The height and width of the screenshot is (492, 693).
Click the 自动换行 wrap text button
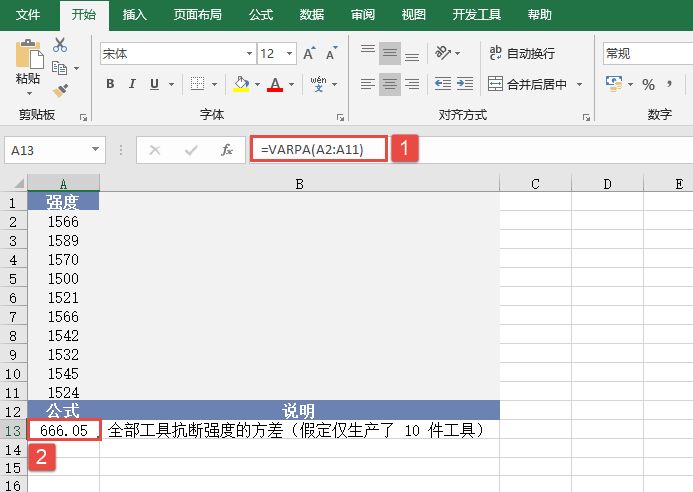click(521, 53)
